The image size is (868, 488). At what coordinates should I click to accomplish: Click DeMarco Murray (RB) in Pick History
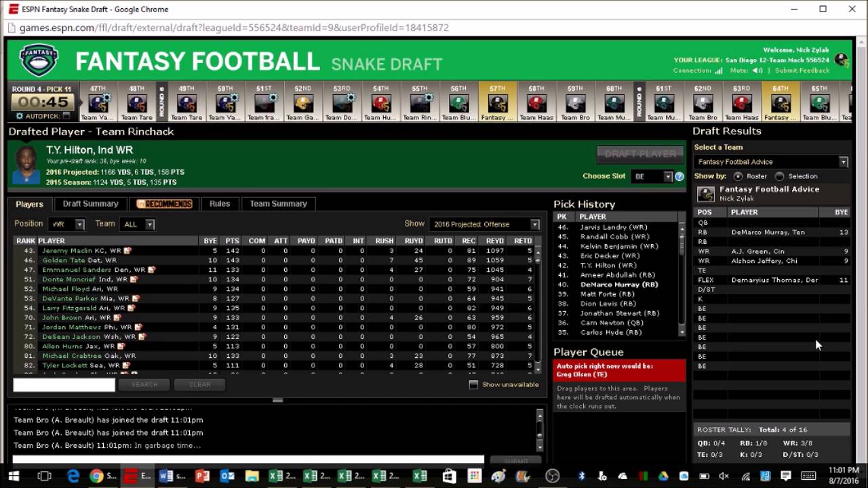tap(619, 285)
